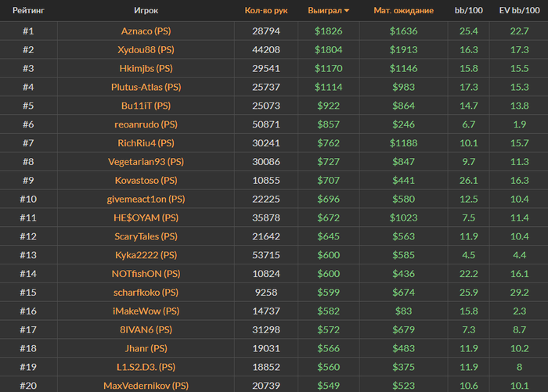Sort table by Игрок column
This screenshot has height=392, width=548.
(x=146, y=11)
